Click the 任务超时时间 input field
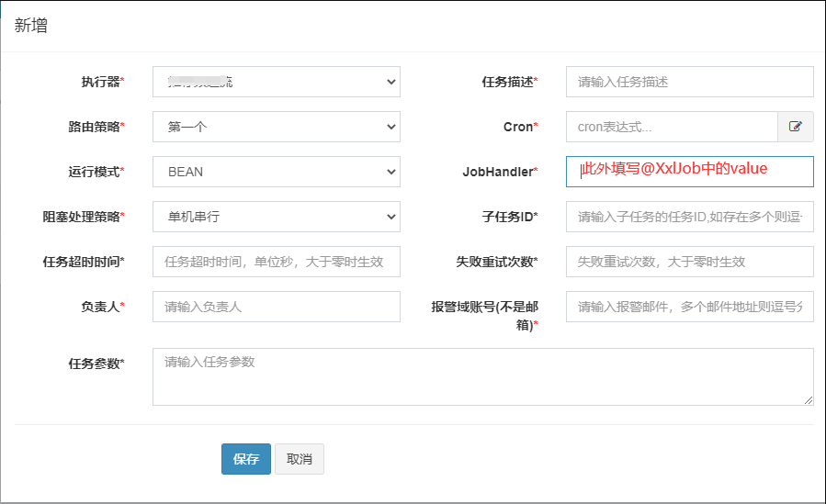Screen dimensions: 826x504 277,262
